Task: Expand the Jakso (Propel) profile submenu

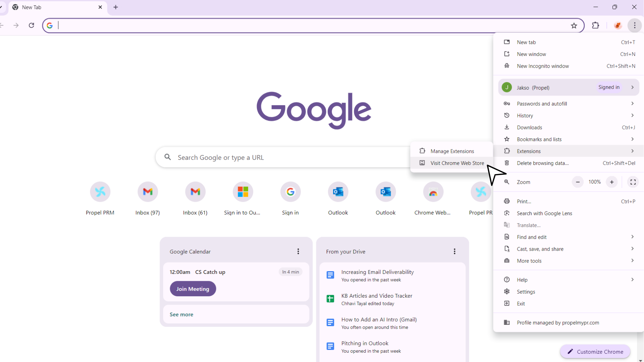Action: point(569,87)
